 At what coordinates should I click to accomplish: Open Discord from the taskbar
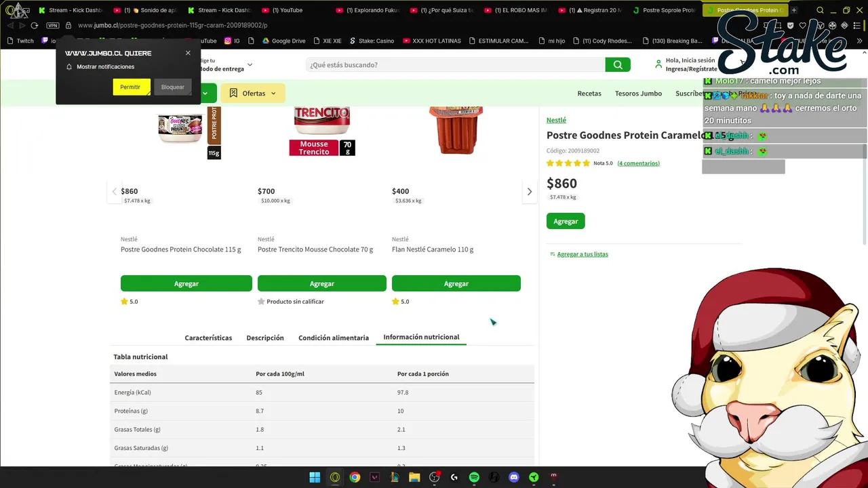coord(514,477)
